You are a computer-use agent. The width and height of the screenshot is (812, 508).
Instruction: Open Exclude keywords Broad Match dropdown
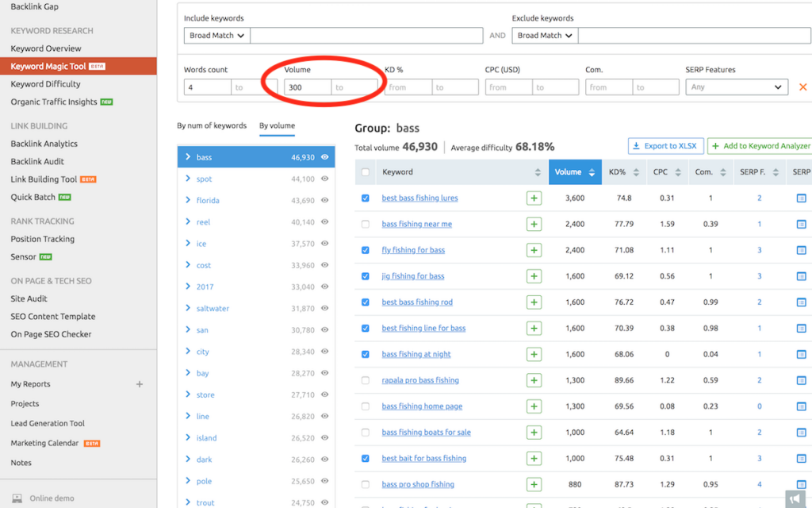tap(545, 35)
